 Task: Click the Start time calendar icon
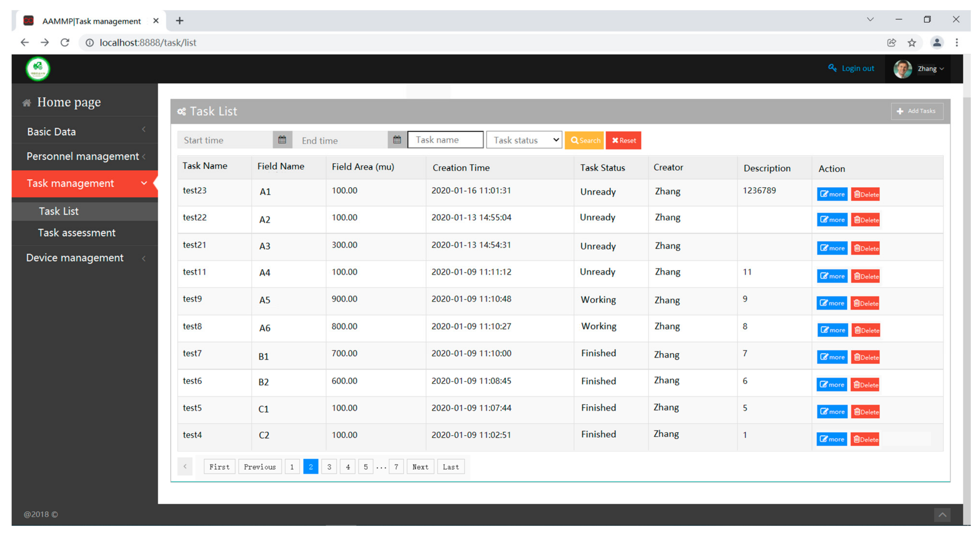(x=282, y=140)
